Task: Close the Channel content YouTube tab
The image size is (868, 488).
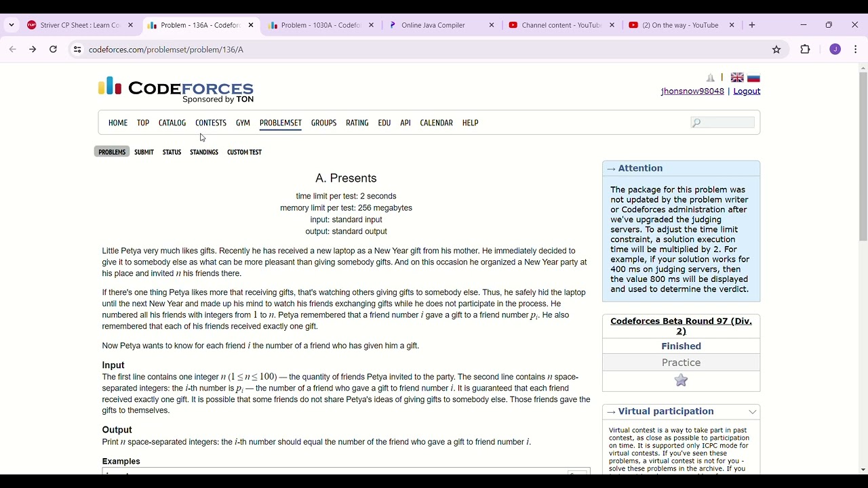Action: click(x=612, y=25)
